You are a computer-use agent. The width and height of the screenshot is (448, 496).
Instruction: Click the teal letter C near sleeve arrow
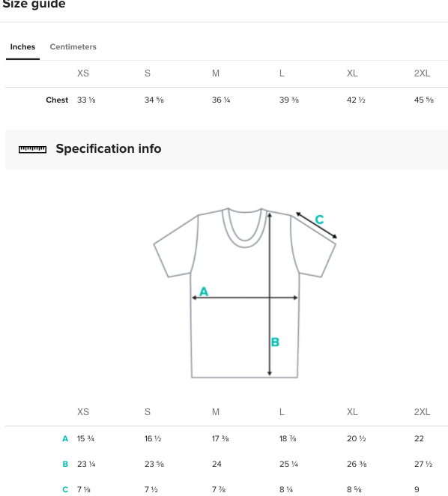point(319,220)
